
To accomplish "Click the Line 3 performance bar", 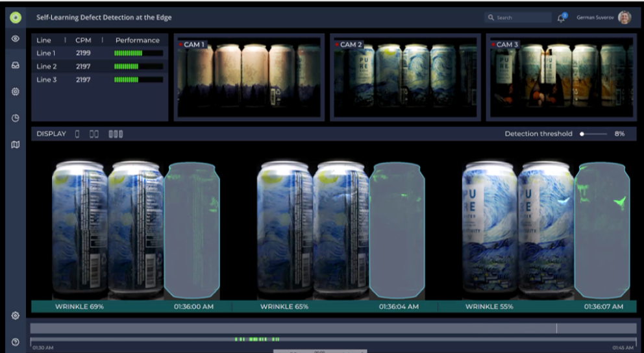I will [138, 80].
